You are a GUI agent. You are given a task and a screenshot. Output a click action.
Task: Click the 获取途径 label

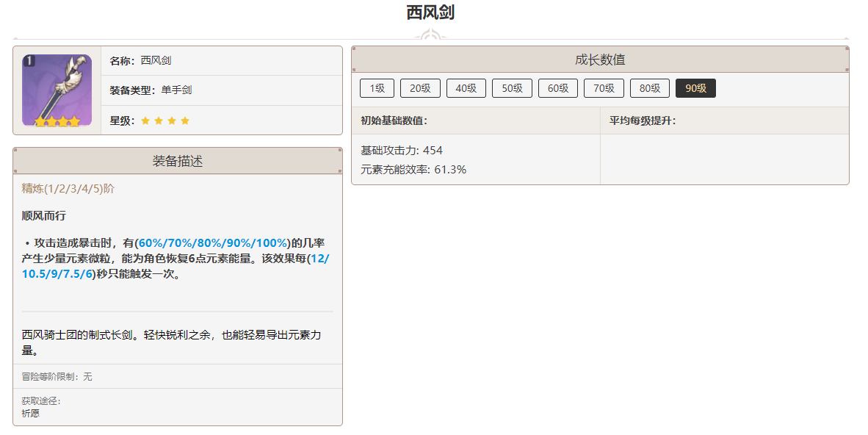tap(41, 400)
